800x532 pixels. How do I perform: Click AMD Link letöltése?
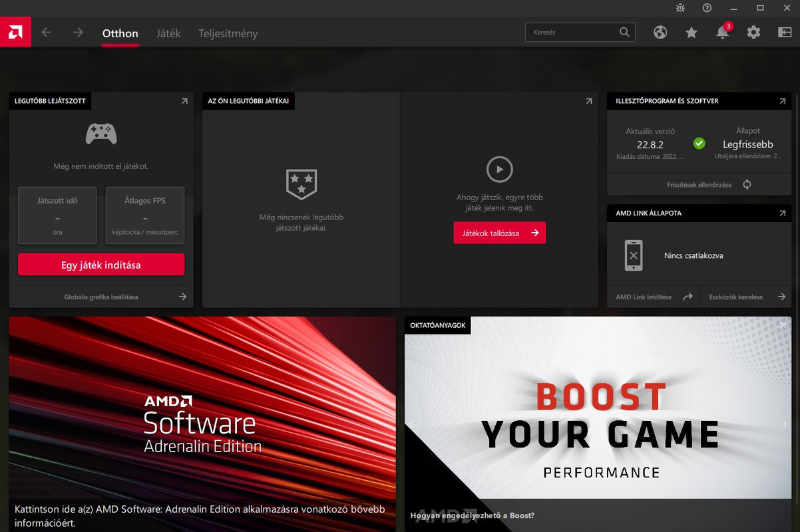click(644, 297)
